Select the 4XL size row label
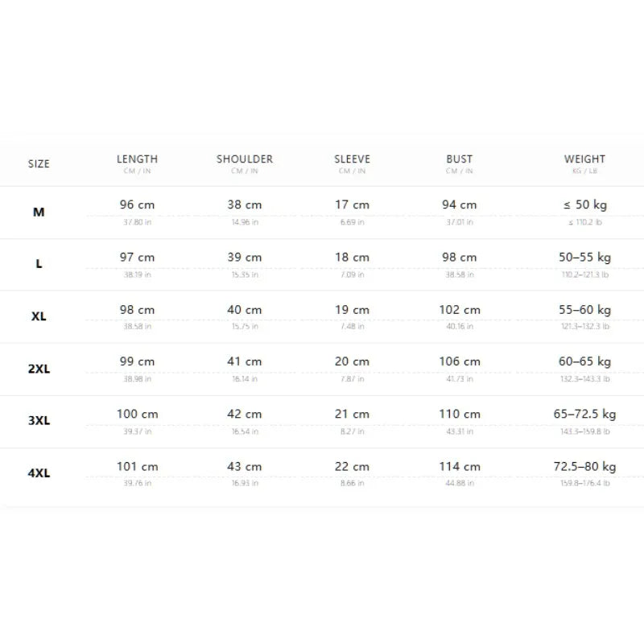Screen dimensions: 644x644 (x=39, y=473)
